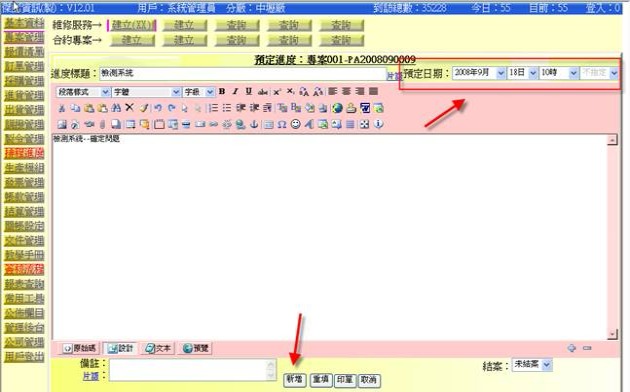Switch to the 預覽 preview tab
This screenshot has height=392, width=630.
[x=195, y=348]
